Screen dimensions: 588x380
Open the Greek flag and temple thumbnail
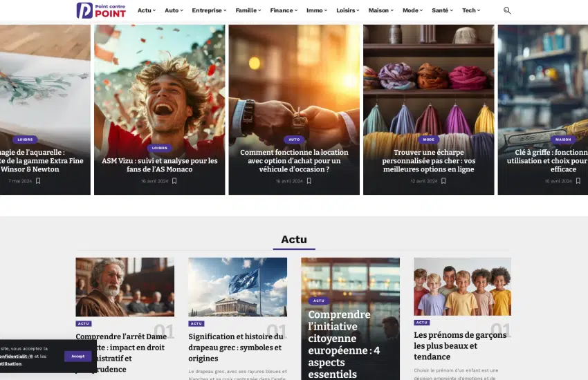point(238,287)
